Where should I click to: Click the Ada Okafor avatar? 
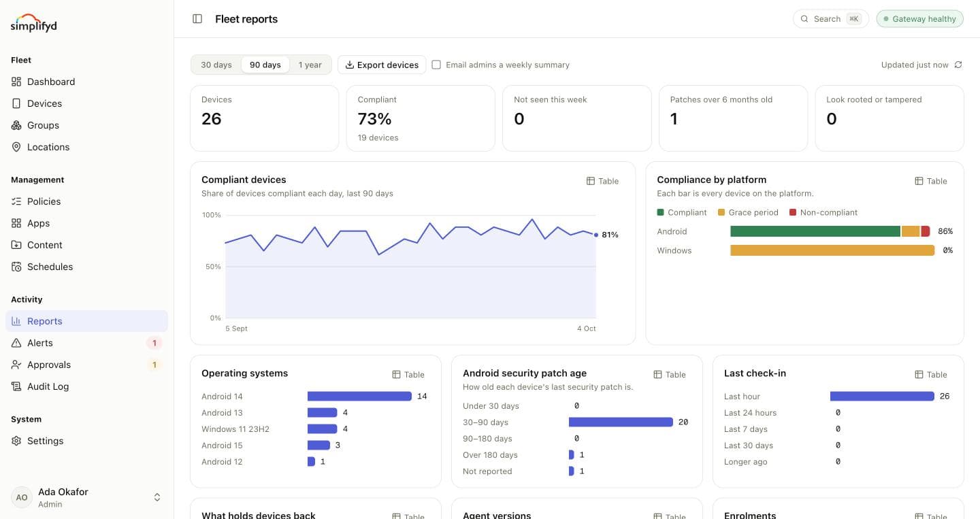[x=22, y=497]
